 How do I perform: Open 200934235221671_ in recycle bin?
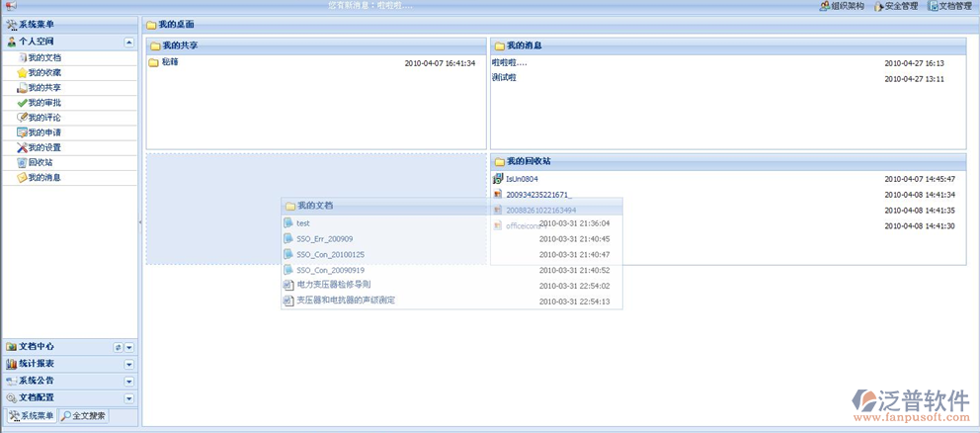pyautogui.click(x=538, y=195)
